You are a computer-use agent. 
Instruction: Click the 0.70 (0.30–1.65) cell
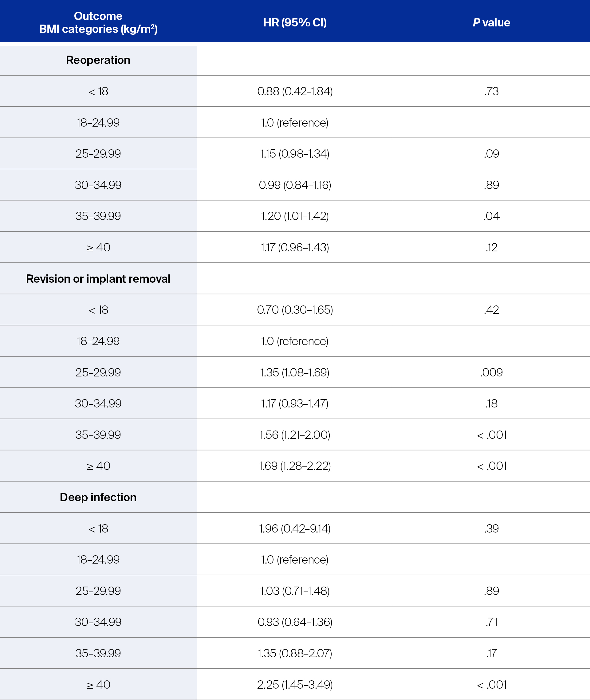tap(295, 310)
